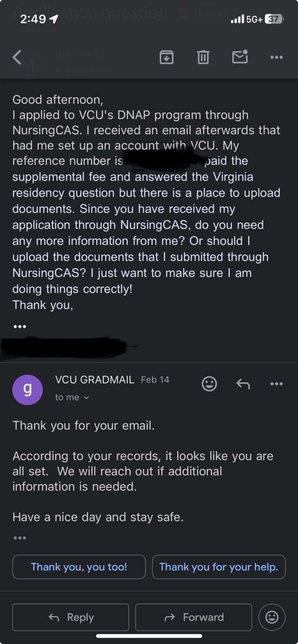Tap the purple "g" sender avatar
Image resolution: width=298 pixels, height=644 pixels.
(x=28, y=390)
